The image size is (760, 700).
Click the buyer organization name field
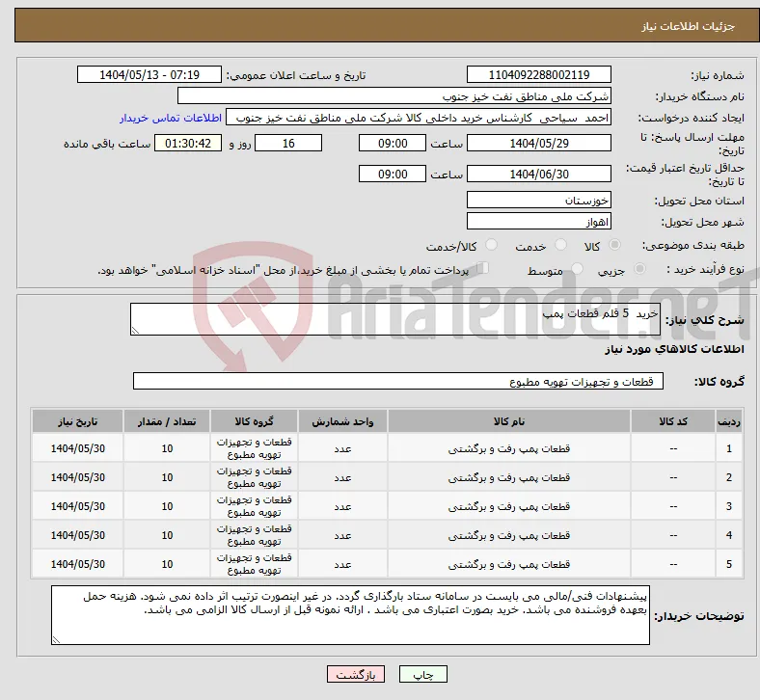394,95
